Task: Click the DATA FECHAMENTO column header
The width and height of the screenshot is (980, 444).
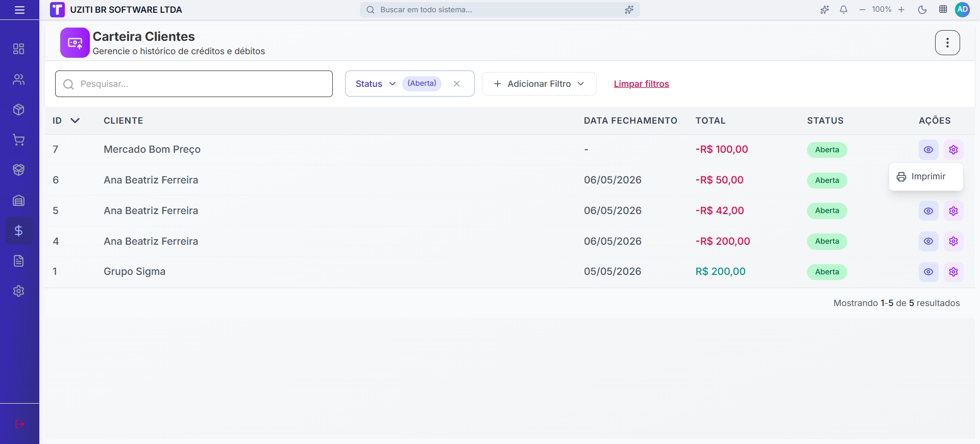Action: click(630, 121)
